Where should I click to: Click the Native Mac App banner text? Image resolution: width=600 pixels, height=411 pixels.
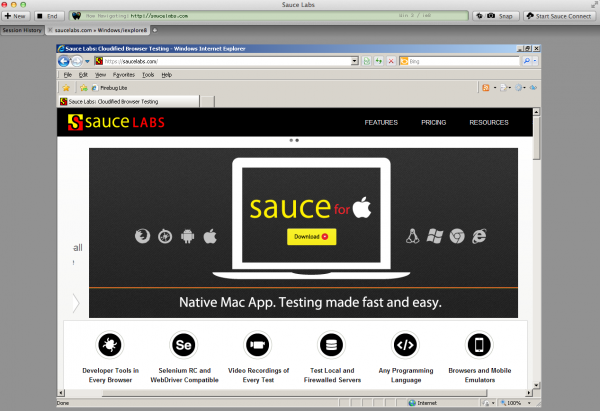click(x=310, y=302)
